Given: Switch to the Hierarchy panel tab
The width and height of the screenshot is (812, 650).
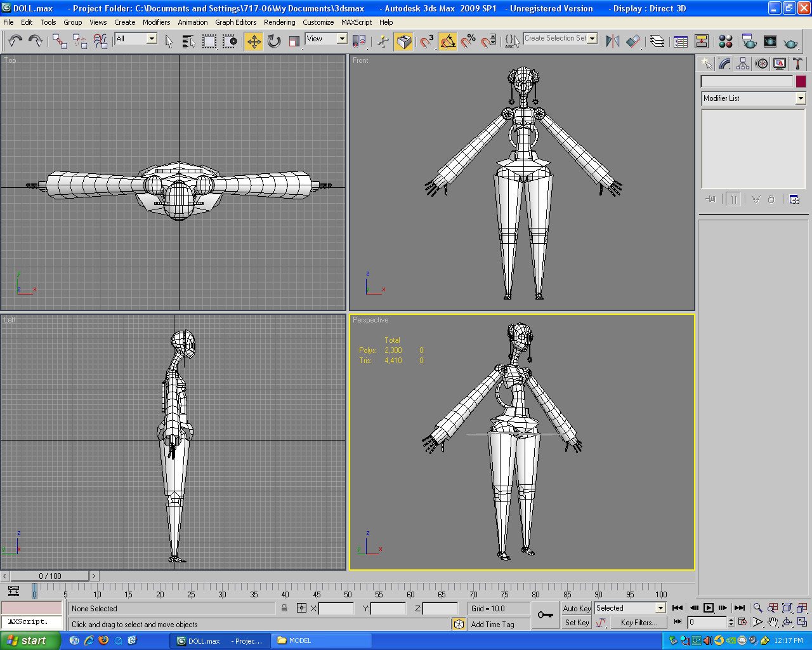Looking at the screenshot, I should (743, 63).
